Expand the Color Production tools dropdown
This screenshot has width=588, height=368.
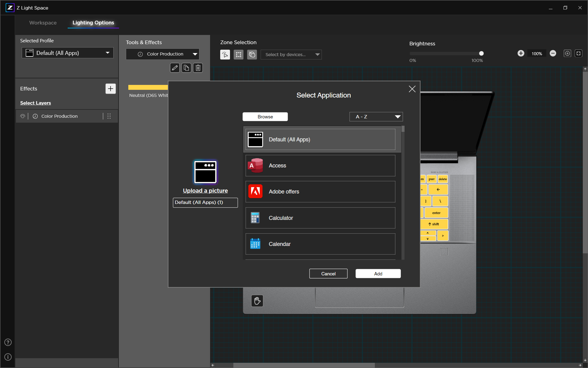163,54
